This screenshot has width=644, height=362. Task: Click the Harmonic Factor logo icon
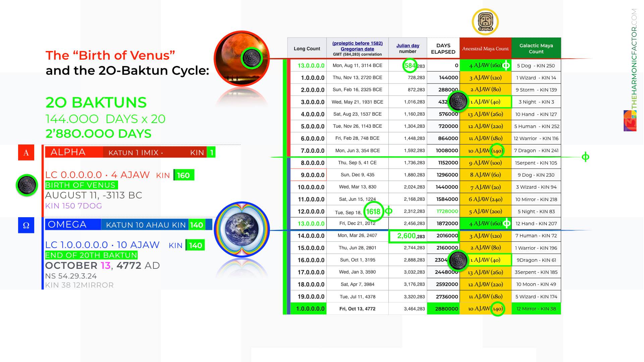coord(630,121)
